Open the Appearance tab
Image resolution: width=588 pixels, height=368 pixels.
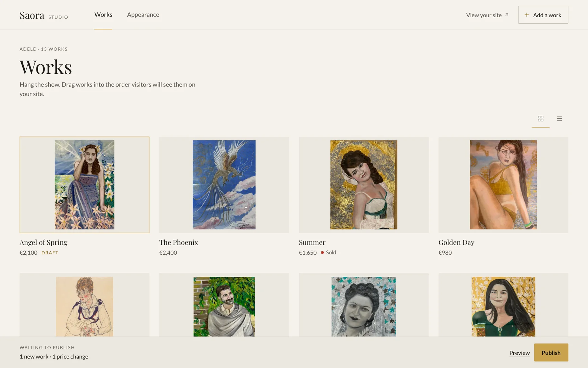143,15
